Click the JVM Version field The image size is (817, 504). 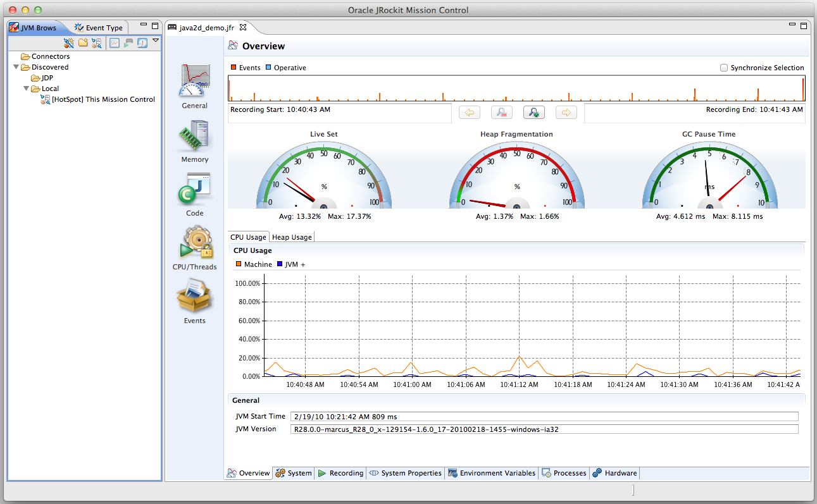pos(544,429)
